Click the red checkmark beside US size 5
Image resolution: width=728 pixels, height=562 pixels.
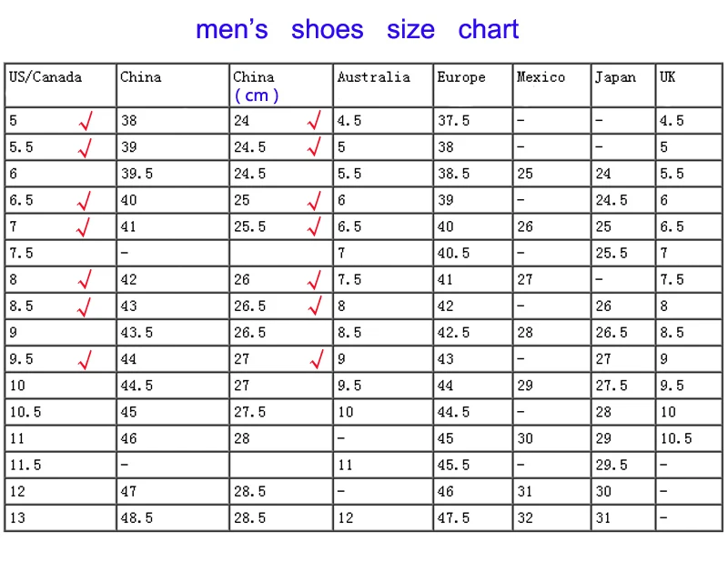coord(86,121)
